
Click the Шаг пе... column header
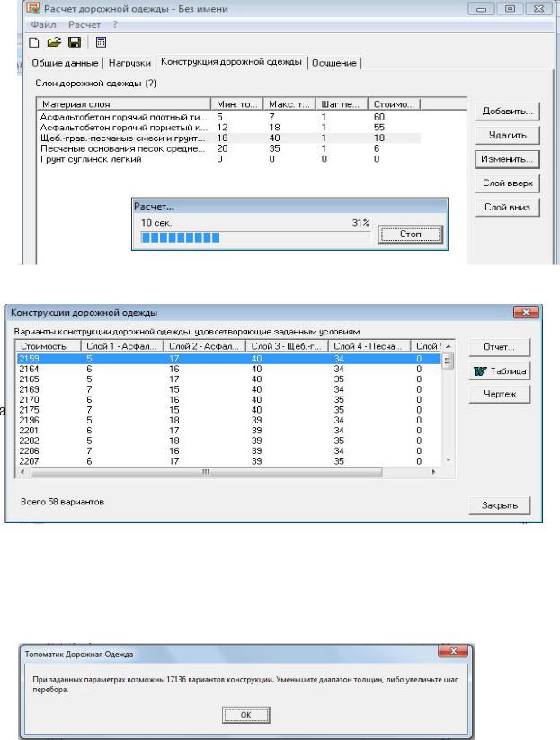(342, 103)
